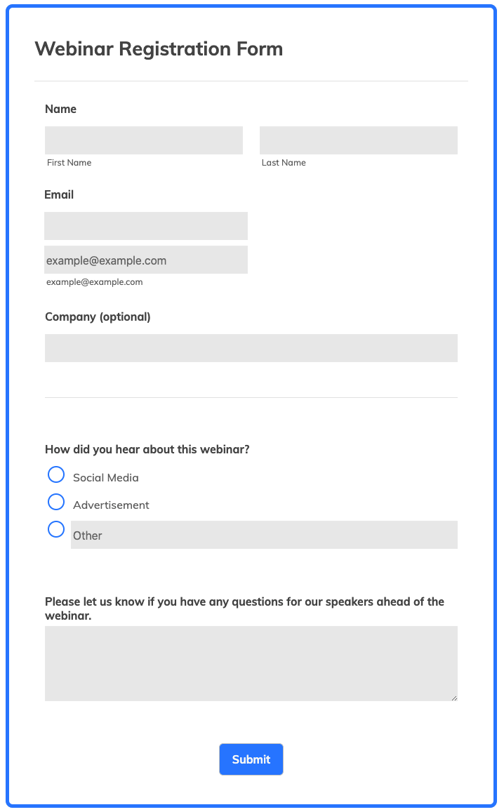The height and width of the screenshot is (812, 504).
Task: Click the First Name input field
Action: tap(143, 140)
